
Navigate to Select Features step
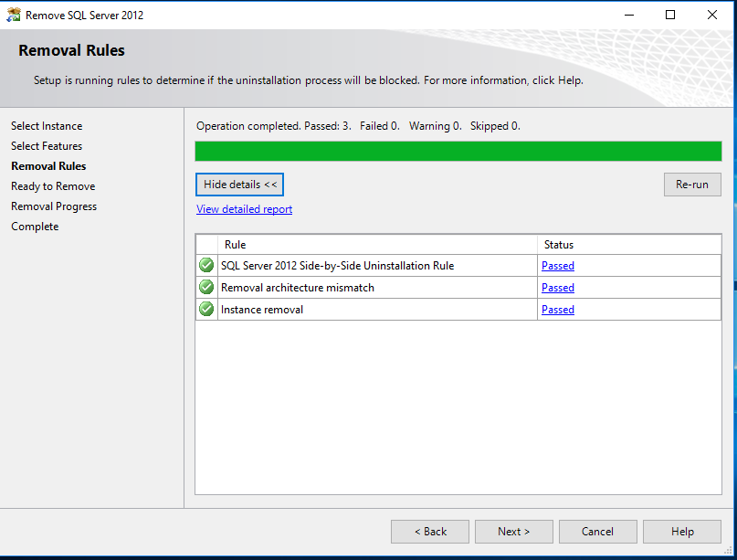click(x=47, y=145)
